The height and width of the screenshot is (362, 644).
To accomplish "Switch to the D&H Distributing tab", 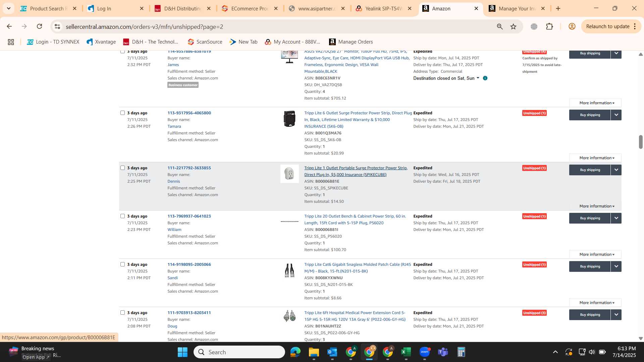I will tap(182, 8).
